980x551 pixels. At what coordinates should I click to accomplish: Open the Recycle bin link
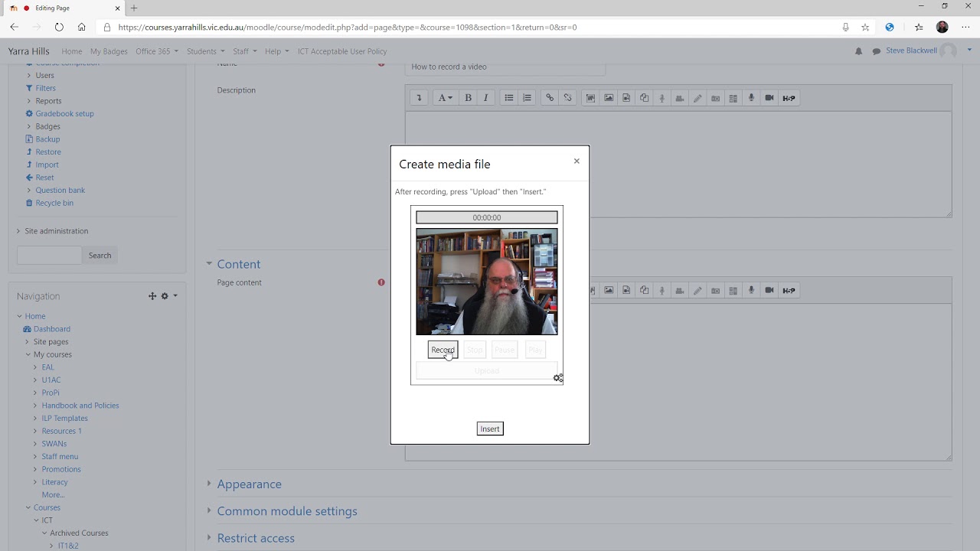54,203
